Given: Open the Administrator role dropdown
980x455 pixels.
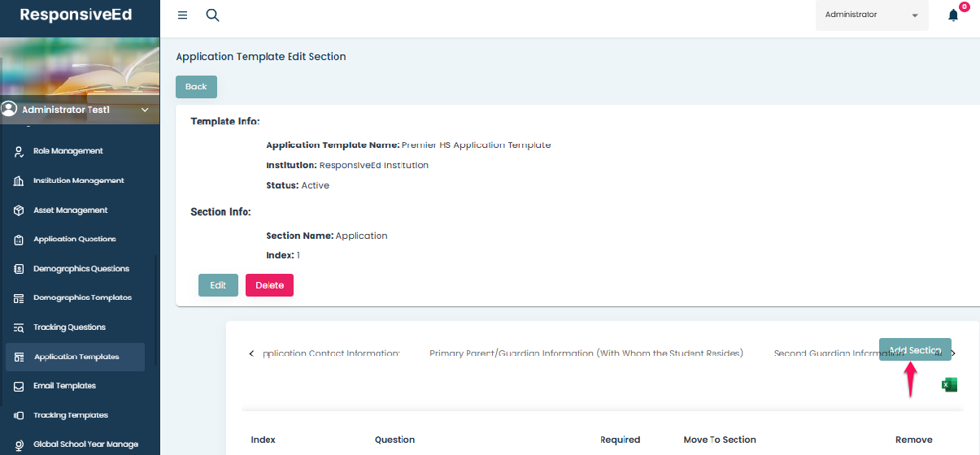Looking at the screenshot, I should pos(871,15).
